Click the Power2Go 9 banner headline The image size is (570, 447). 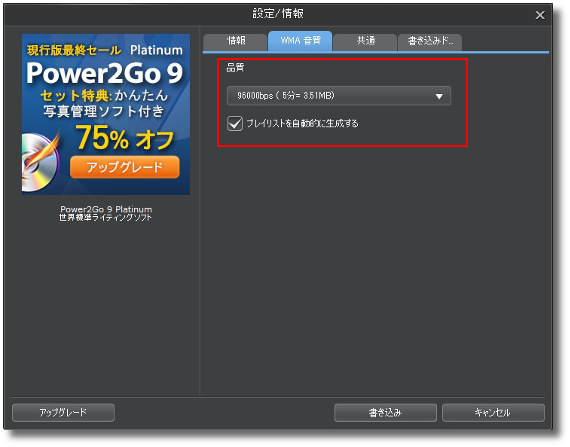click(x=104, y=73)
